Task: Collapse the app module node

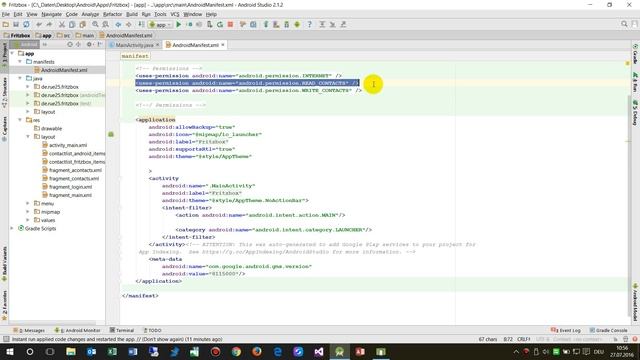Action: coord(12,53)
